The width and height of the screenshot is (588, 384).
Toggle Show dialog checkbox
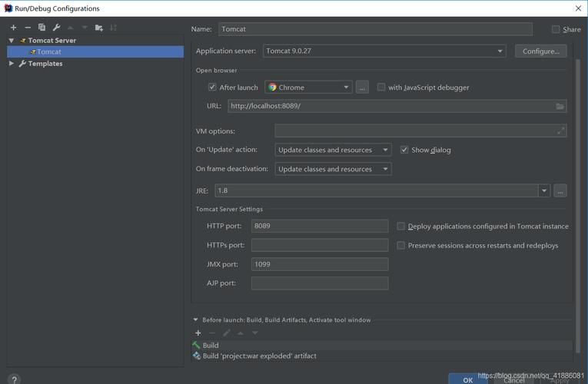coord(404,150)
